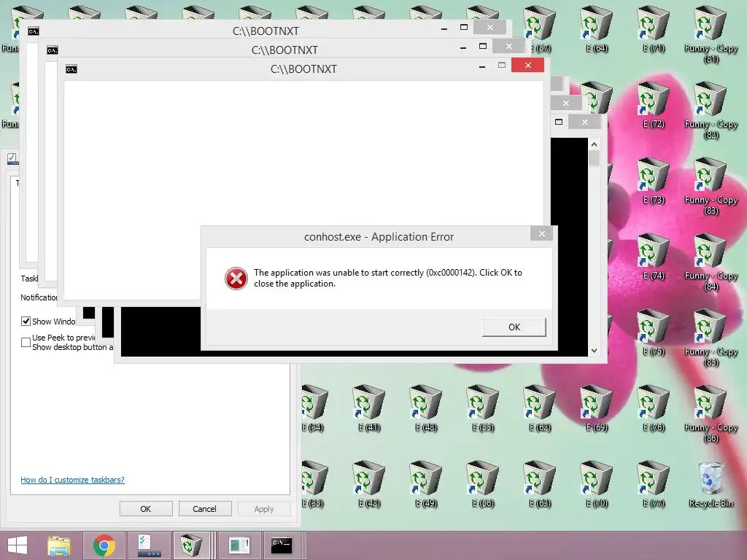Select the Recycle Bin desktop icon

pos(711,484)
